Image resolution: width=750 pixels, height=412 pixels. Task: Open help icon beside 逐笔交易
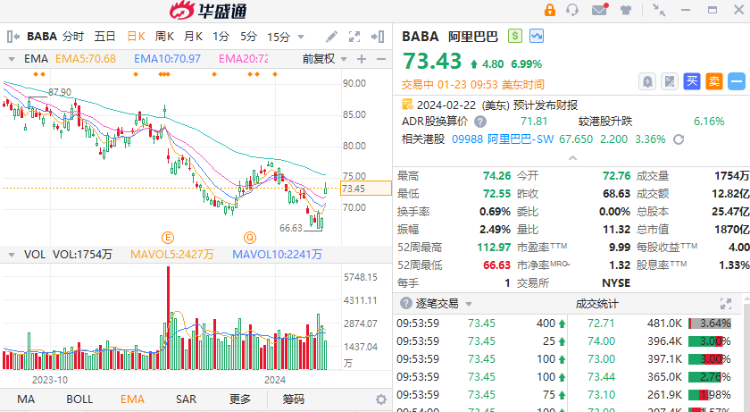point(406,303)
